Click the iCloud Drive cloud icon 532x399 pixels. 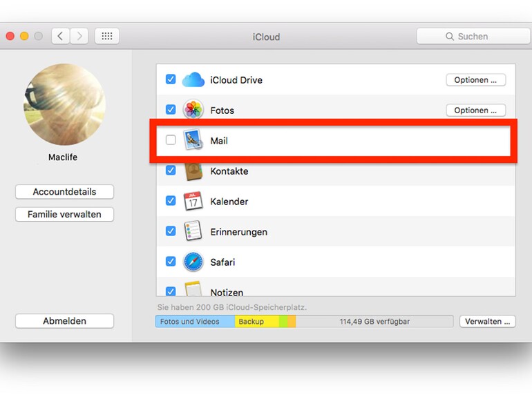coord(193,80)
